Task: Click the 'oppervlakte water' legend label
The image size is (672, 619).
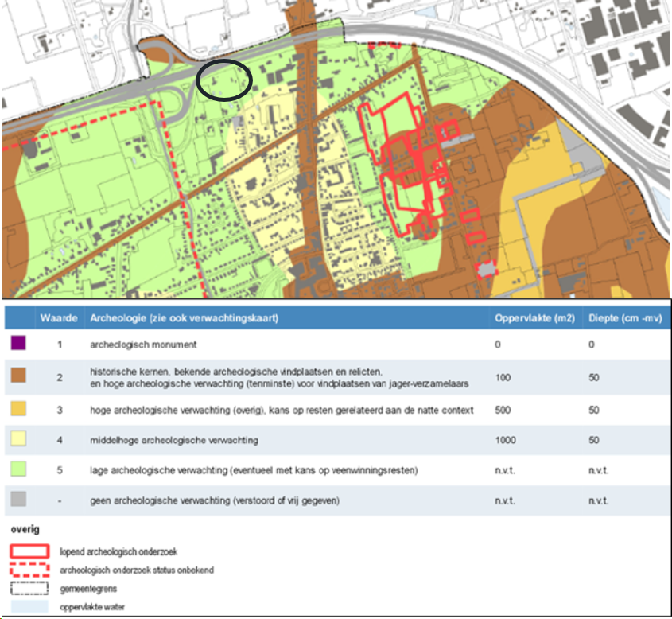Action: click(92, 607)
